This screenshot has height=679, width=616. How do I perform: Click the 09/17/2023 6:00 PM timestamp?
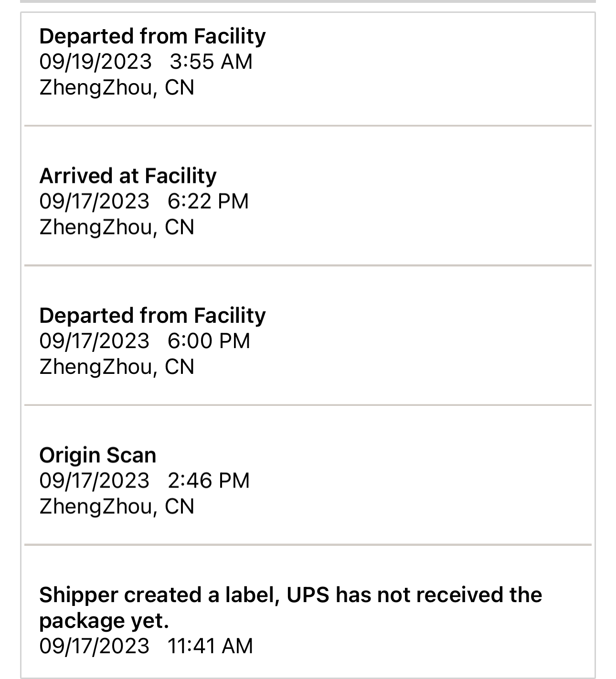pyautogui.click(x=145, y=341)
